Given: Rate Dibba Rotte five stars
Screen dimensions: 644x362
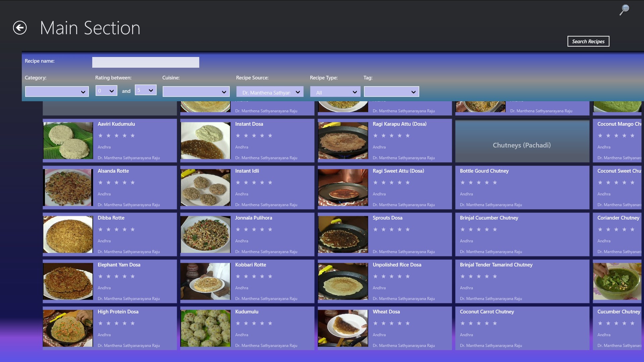Looking at the screenshot, I should click(x=133, y=230).
